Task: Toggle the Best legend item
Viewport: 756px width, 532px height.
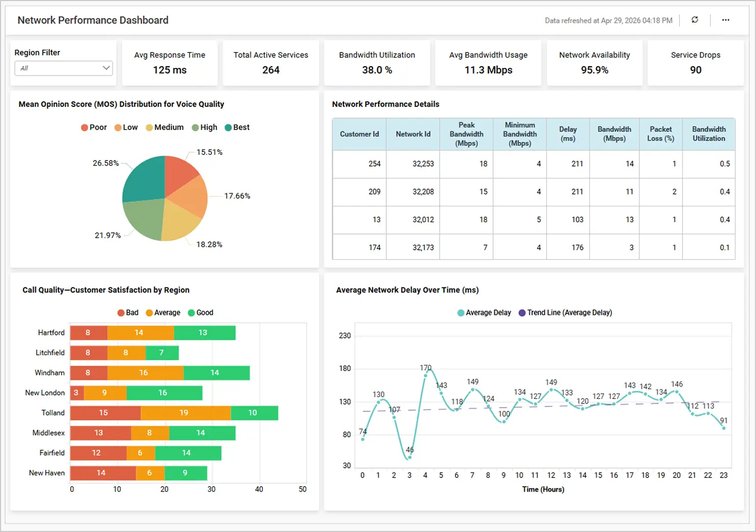Action: 237,127
